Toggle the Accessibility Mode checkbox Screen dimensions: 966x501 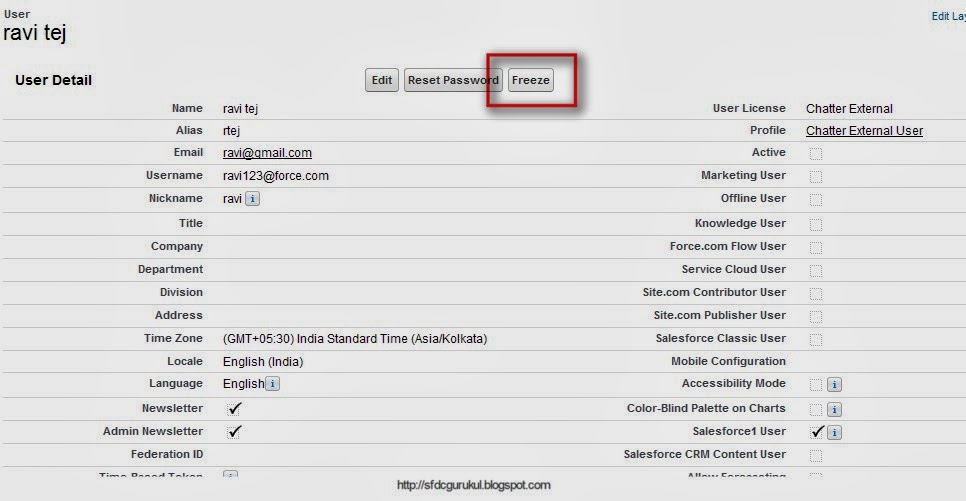[816, 385]
